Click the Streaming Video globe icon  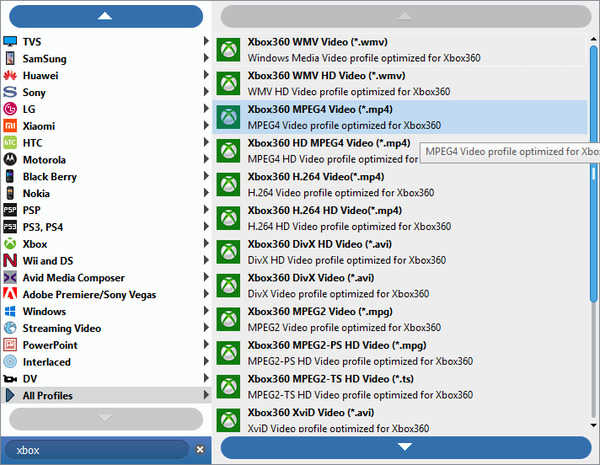(10, 328)
